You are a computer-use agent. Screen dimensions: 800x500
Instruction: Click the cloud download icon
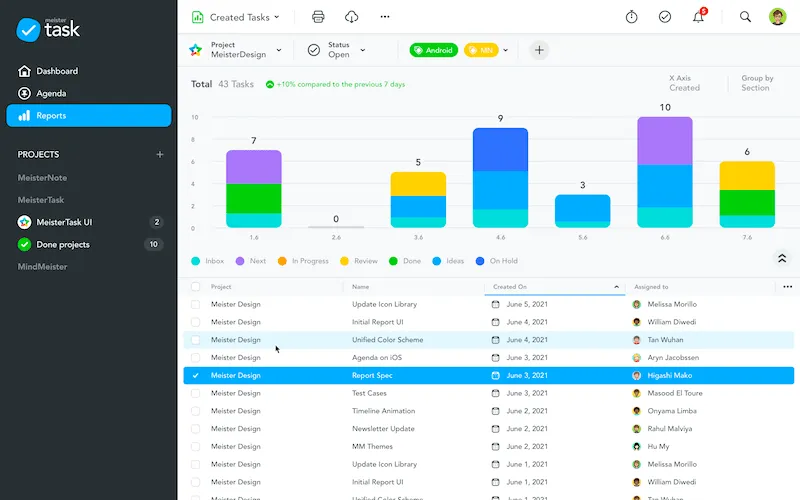(x=352, y=17)
